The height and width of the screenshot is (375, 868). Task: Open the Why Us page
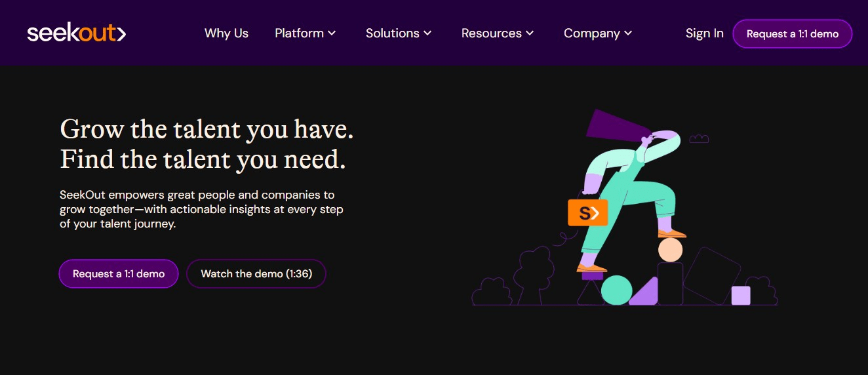(226, 33)
